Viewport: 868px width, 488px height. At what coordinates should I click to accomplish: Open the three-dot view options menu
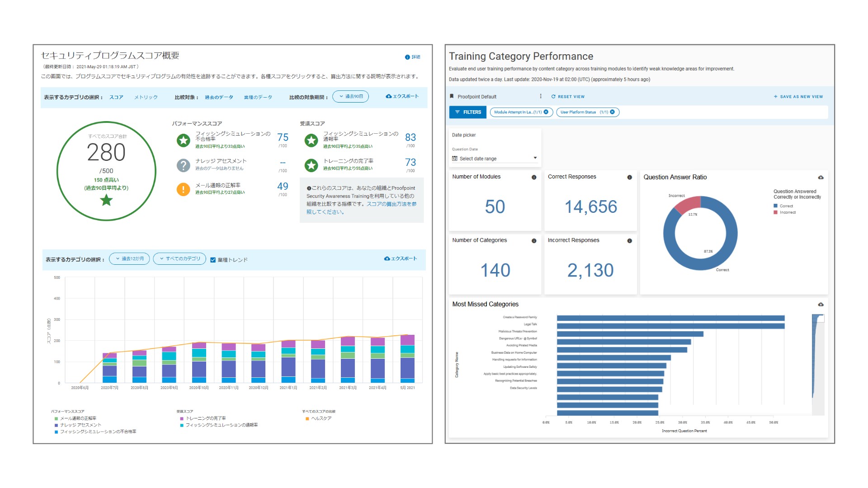541,96
